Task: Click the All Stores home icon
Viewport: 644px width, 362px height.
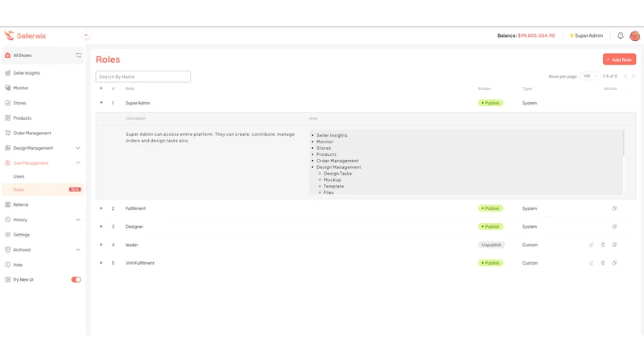Action: pyautogui.click(x=7, y=55)
